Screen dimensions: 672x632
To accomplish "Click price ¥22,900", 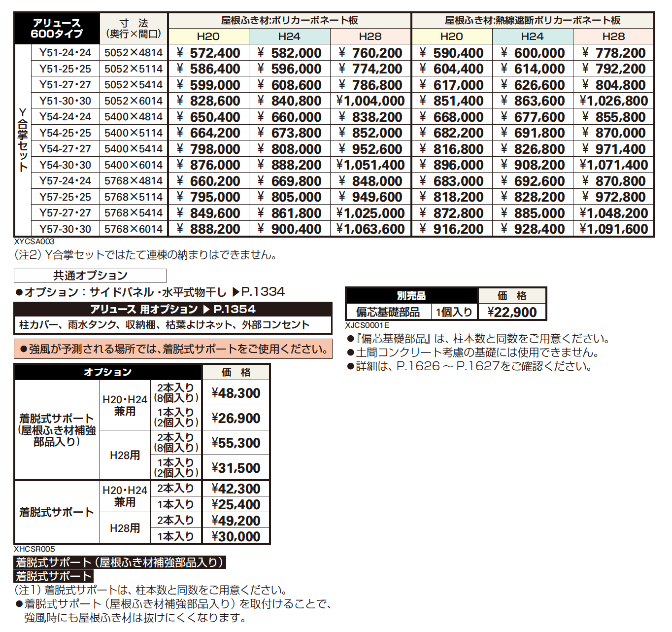I will (x=512, y=312).
